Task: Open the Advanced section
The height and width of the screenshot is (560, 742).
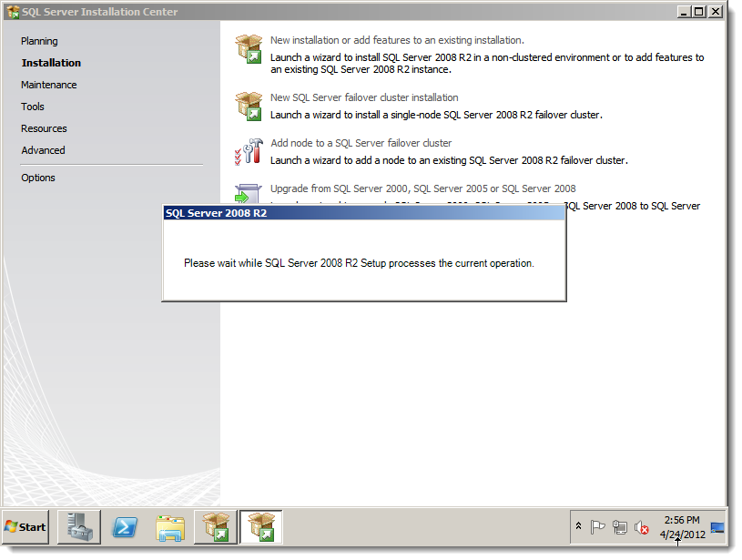Action: pyautogui.click(x=43, y=150)
